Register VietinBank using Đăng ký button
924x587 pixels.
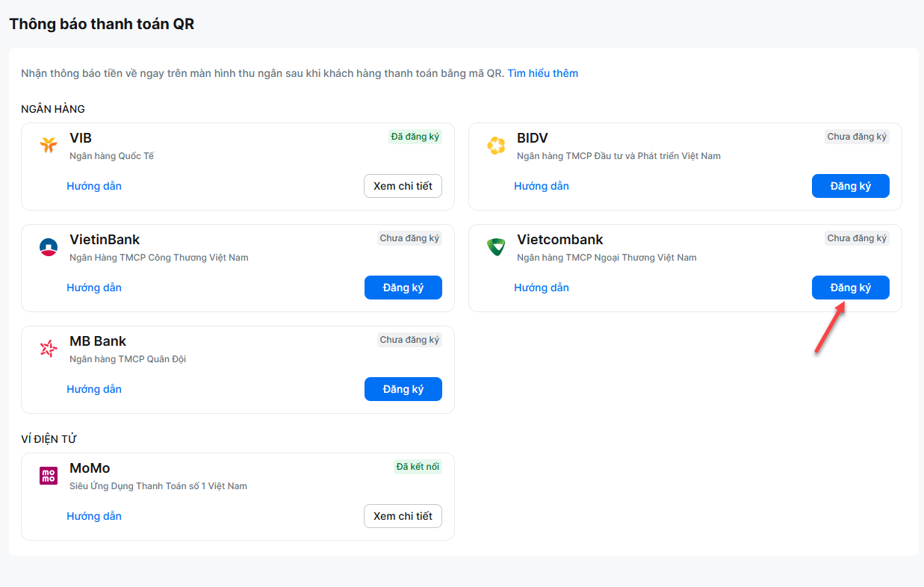(403, 288)
